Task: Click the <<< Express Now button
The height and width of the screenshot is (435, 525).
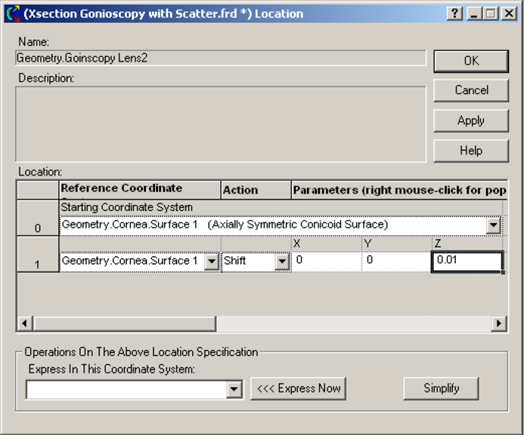Action: point(298,388)
